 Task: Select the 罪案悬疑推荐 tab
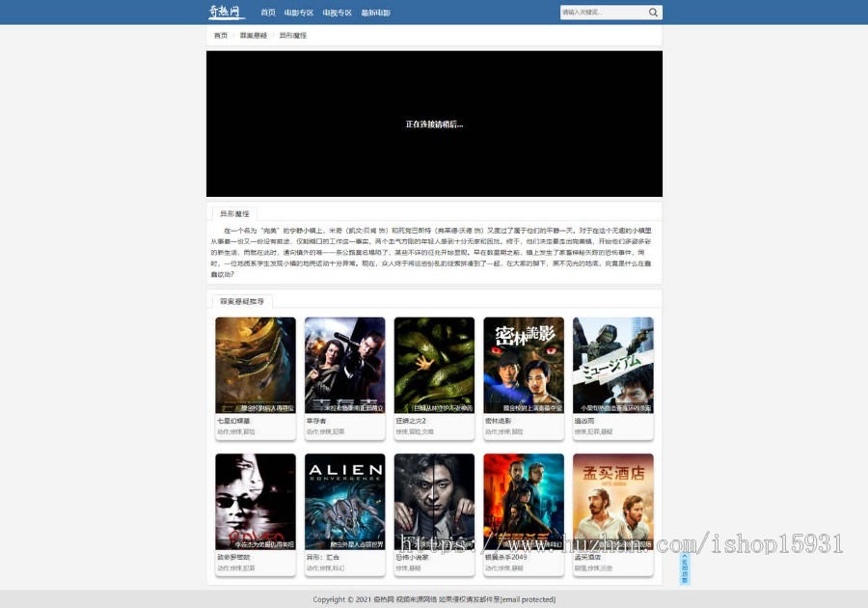(x=242, y=302)
